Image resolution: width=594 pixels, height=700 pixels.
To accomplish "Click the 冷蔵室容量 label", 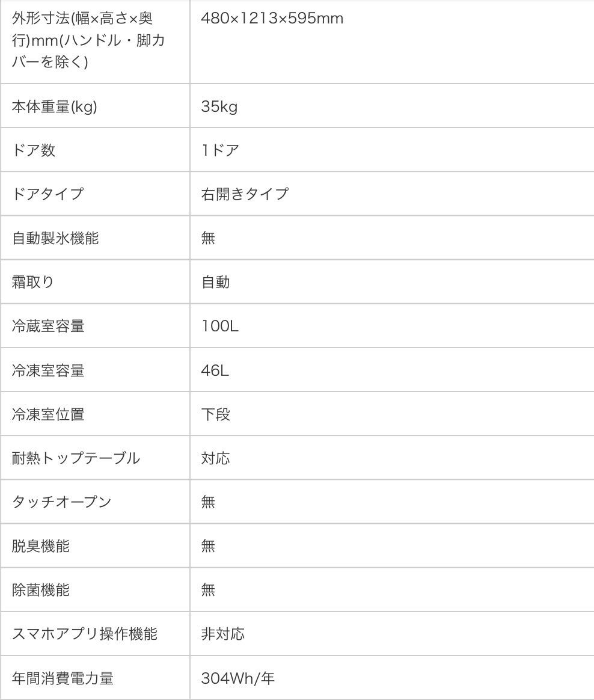I will tap(48, 326).
